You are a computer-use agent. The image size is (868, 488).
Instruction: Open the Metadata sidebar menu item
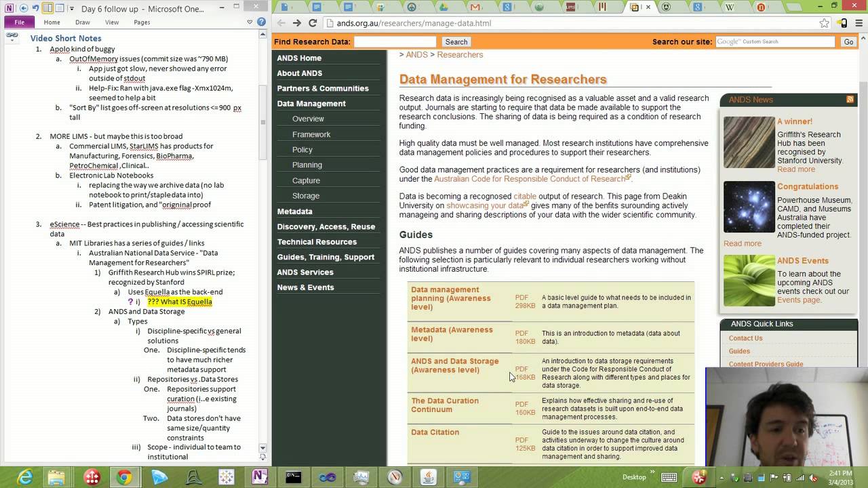coord(294,211)
